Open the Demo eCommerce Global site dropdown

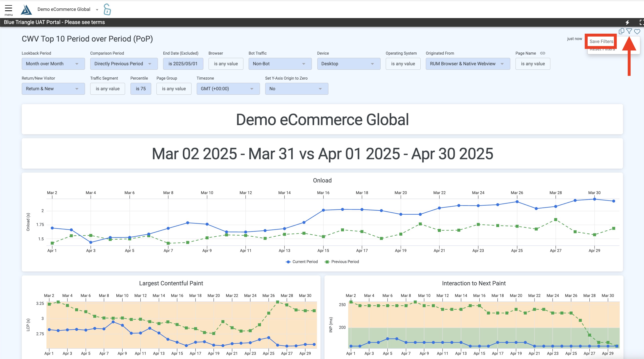click(x=68, y=9)
